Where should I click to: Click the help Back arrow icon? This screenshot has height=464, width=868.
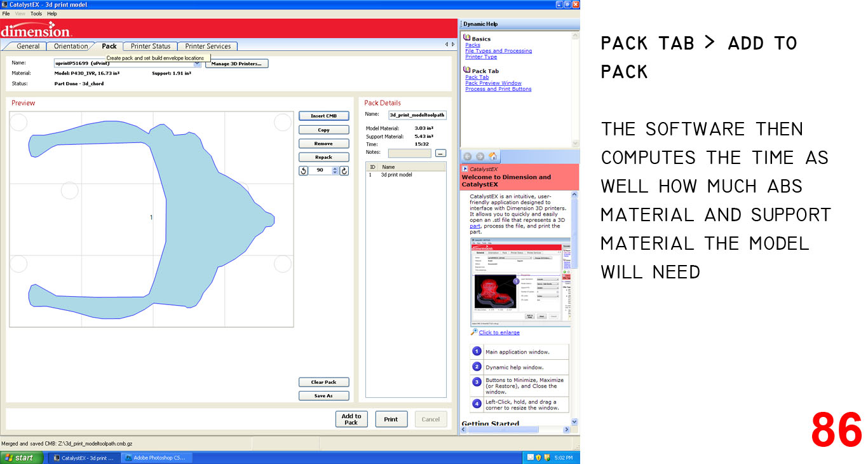[x=467, y=156]
